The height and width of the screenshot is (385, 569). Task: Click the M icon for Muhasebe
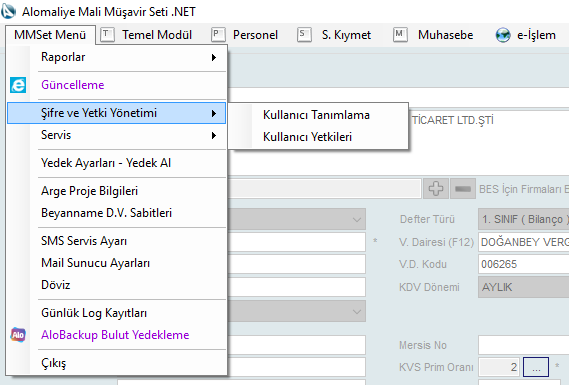400,35
